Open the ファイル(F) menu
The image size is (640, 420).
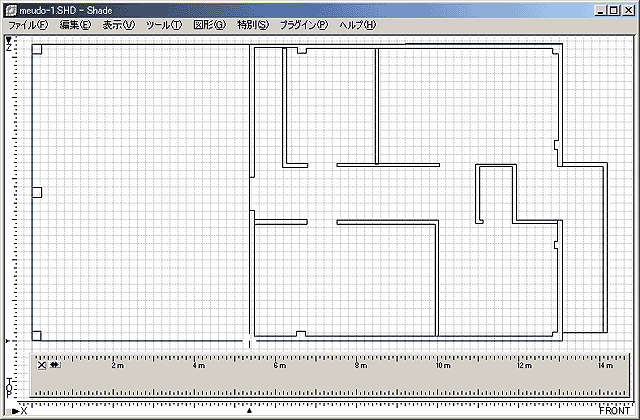28,25
